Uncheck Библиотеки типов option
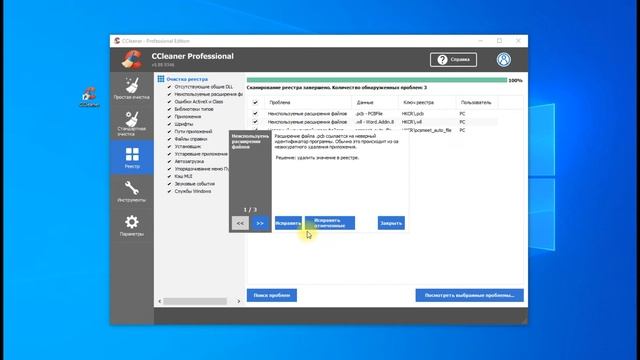The image size is (640, 360). 169,109
